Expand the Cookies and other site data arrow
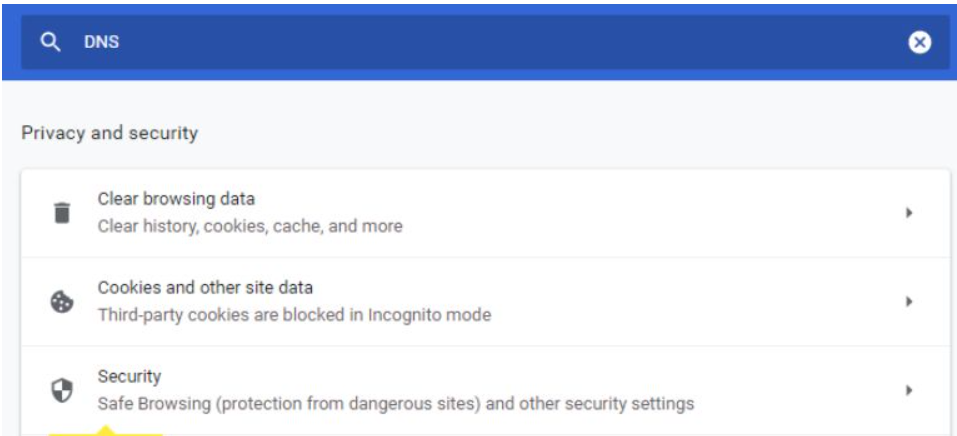The height and width of the screenshot is (436, 957). (x=909, y=301)
